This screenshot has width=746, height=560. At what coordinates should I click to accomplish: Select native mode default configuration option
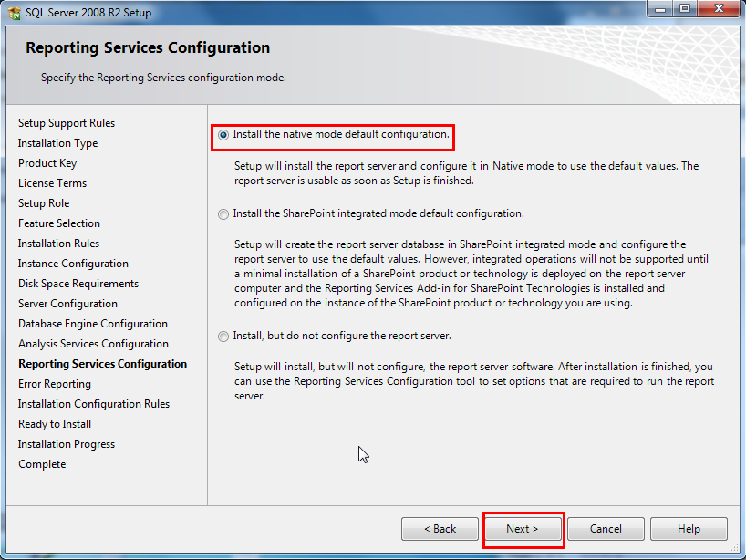(223, 135)
